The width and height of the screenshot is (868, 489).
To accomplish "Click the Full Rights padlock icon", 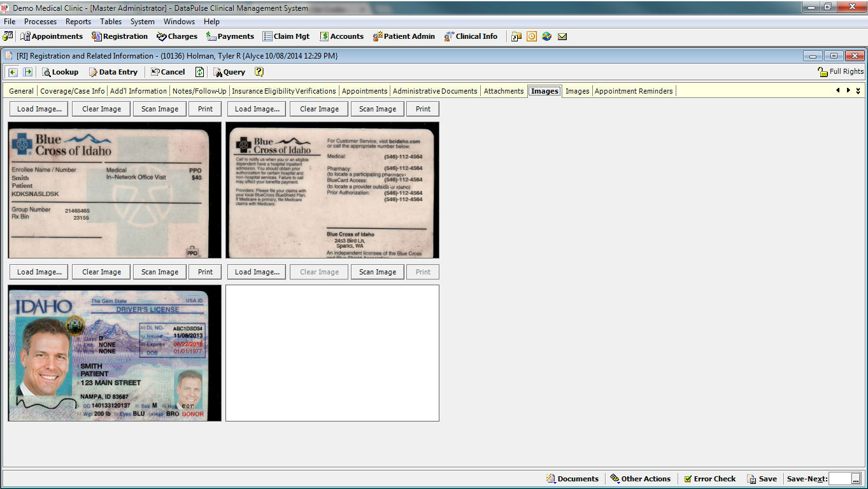I will (x=823, y=72).
